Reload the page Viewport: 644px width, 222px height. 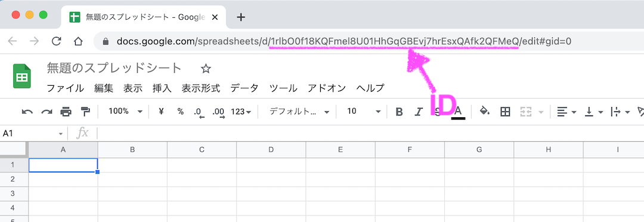click(56, 41)
